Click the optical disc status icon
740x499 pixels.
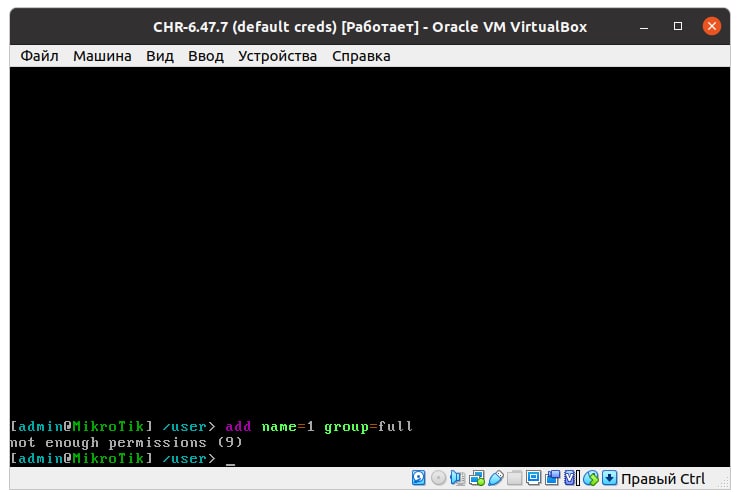438,478
